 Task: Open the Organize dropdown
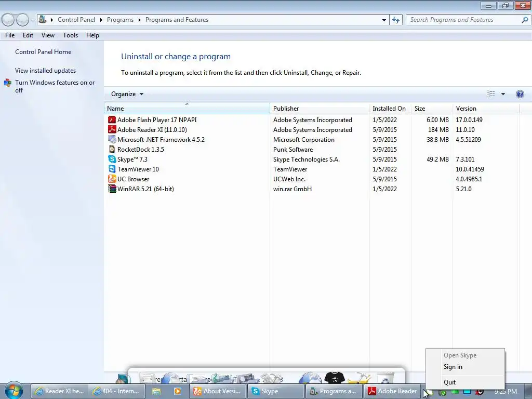tap(127, 94)
